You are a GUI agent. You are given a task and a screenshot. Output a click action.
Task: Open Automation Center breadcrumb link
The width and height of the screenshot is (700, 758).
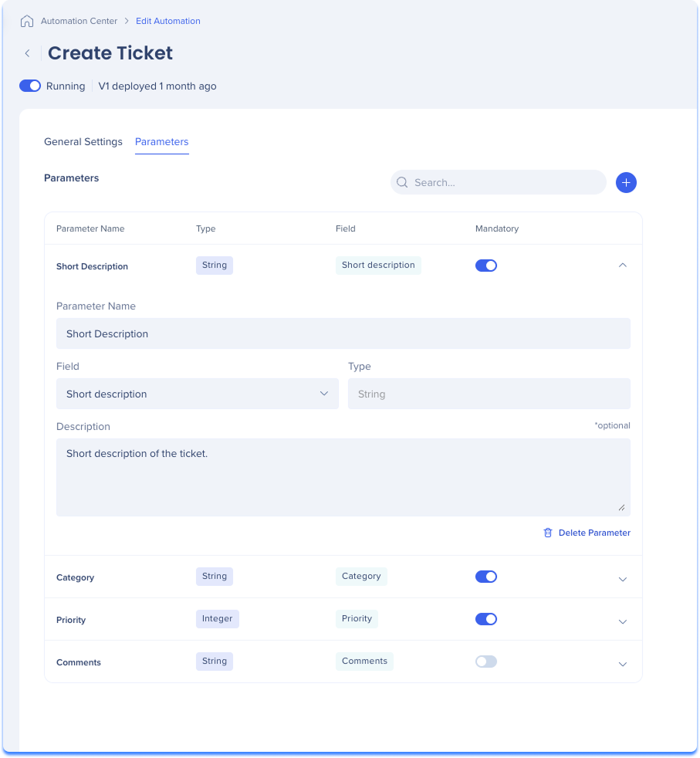point(79,21)
